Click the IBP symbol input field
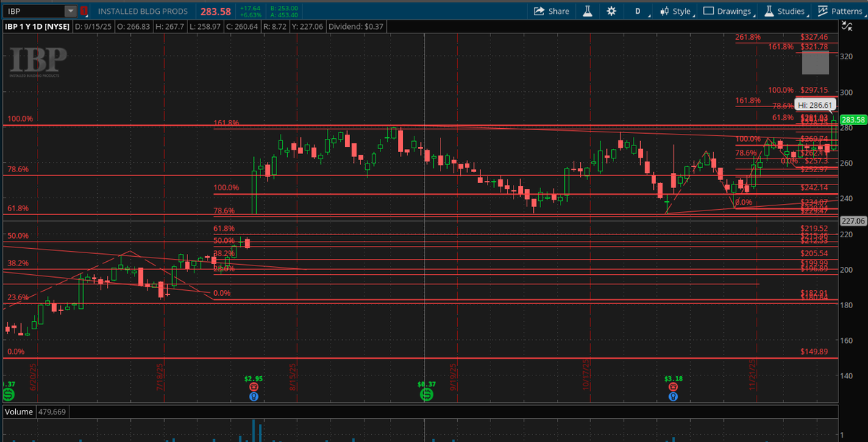The image size is (868, 442). coord(34,11)
